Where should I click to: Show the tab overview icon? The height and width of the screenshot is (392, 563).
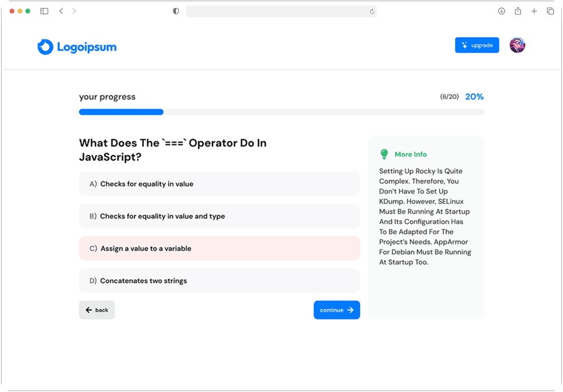550,11
